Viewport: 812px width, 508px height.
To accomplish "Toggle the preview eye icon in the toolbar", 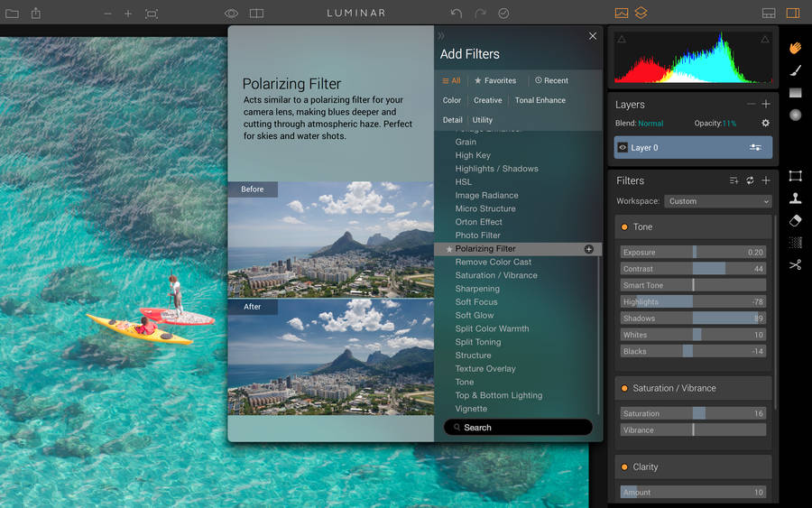I will (x=231, y=14).
